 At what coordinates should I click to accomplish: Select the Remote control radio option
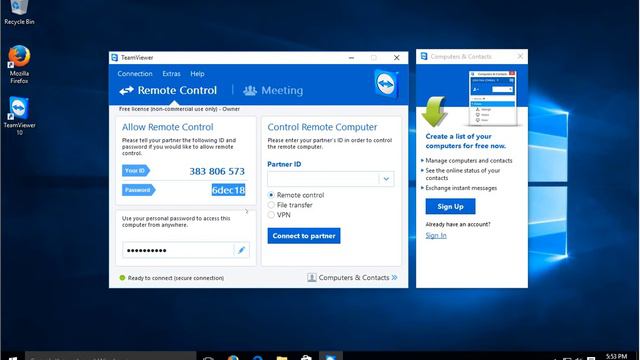point(271,195)
